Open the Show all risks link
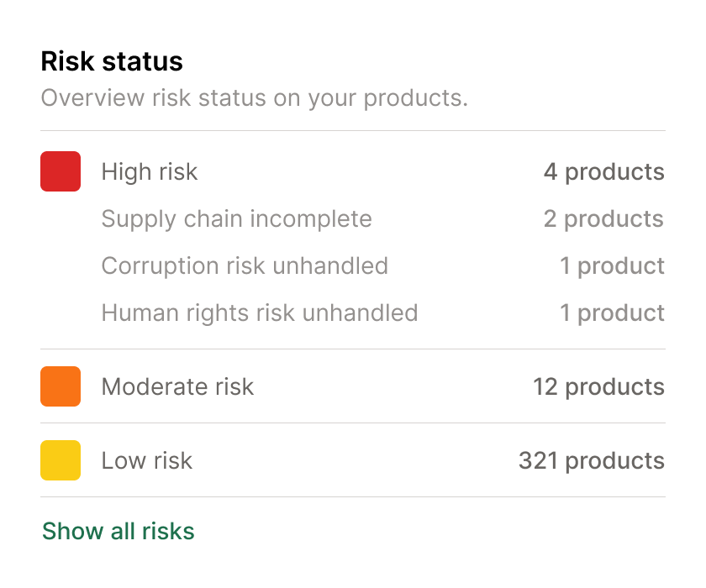Screen dimensions: 706x588 [119, 531]
